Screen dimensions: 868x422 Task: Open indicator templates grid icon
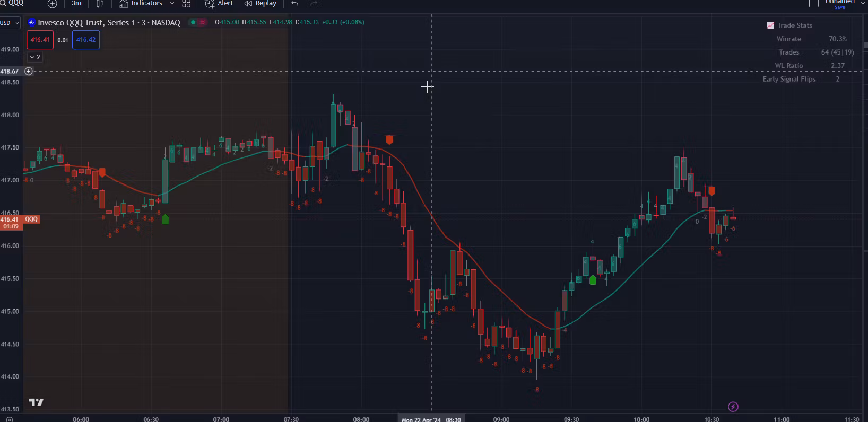click(x=186, y=4)
